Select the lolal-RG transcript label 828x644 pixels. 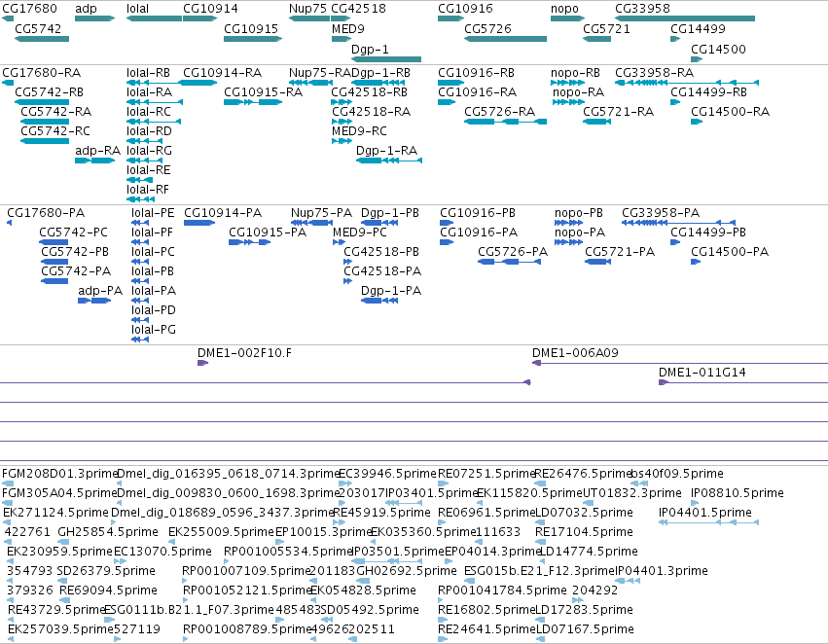(x=150, y=151)
